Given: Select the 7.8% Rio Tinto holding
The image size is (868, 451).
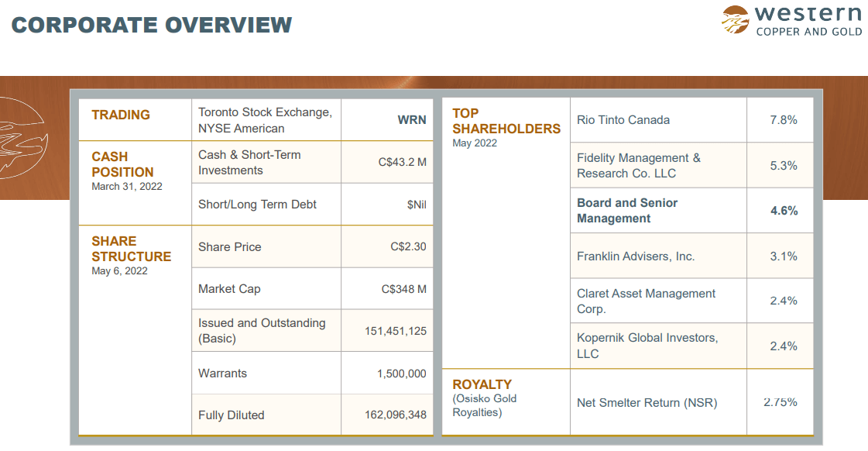Looking at the screenshot, I should coord(784,119).
